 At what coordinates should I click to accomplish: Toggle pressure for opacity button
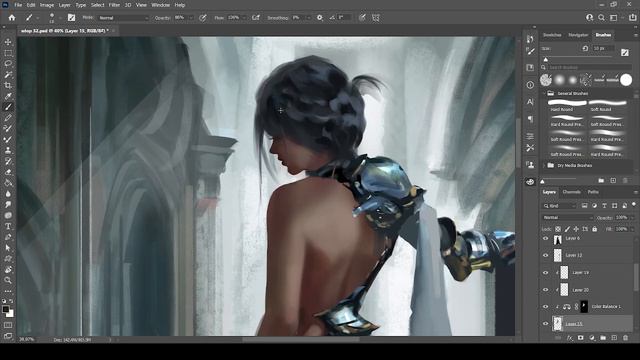203,18
